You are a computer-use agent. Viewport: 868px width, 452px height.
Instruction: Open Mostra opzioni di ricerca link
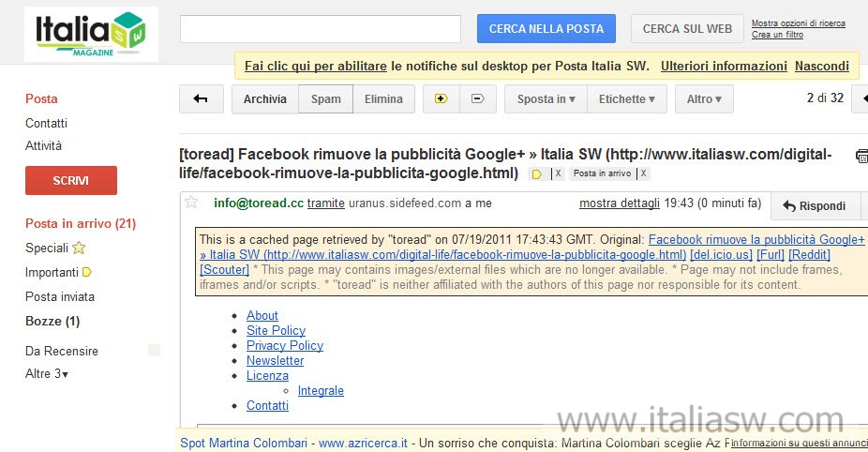point(799,23)
